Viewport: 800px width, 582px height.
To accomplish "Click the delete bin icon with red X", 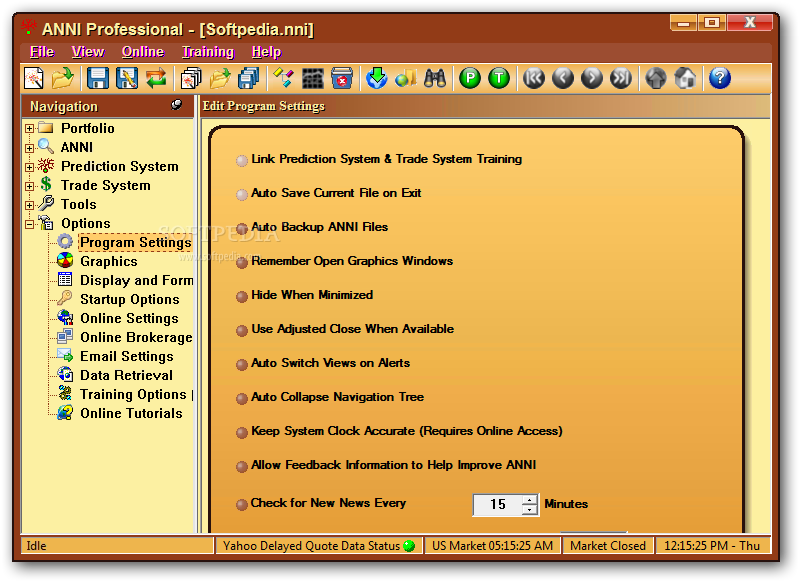I will pyautogui.click(x=341, y=79).
